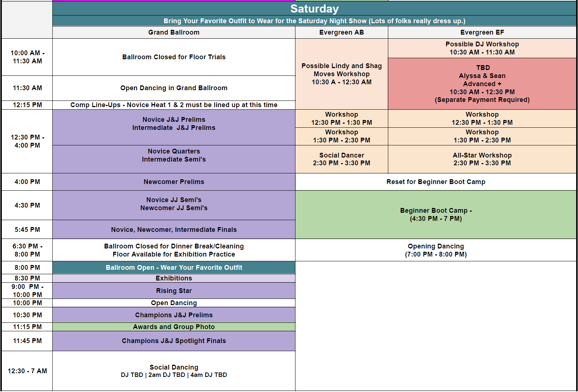578x392 pixels.
Task: Click the Comp Line-Ups Novice Heat cell
Action: pyautogui.click(x=174, y=105)
